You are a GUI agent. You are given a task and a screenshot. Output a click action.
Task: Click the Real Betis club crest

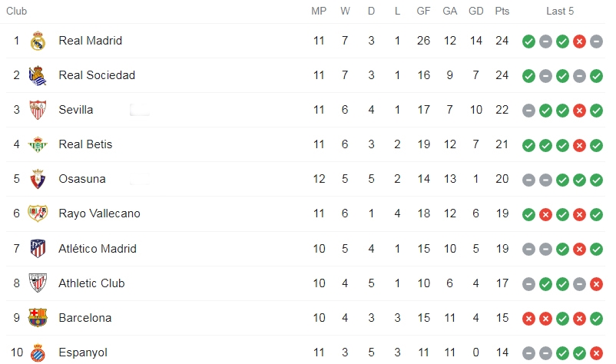[38, 144]
